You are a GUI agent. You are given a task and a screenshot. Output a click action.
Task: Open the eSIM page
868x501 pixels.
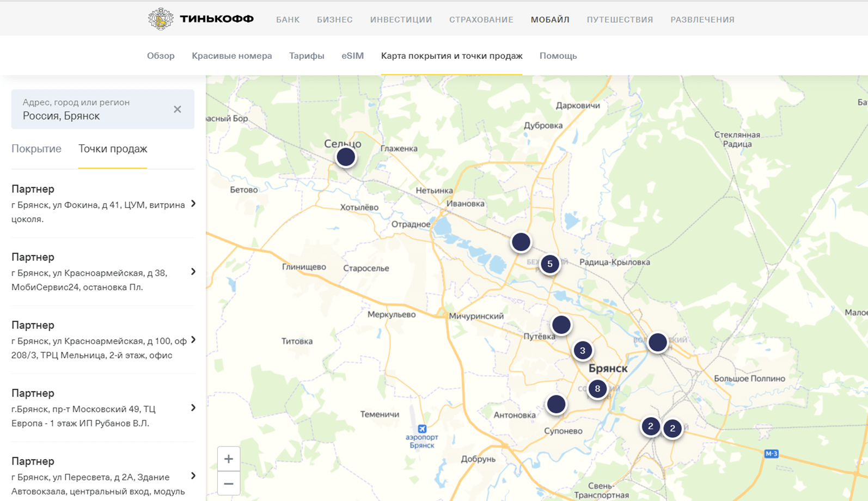[x=353, y=56]
